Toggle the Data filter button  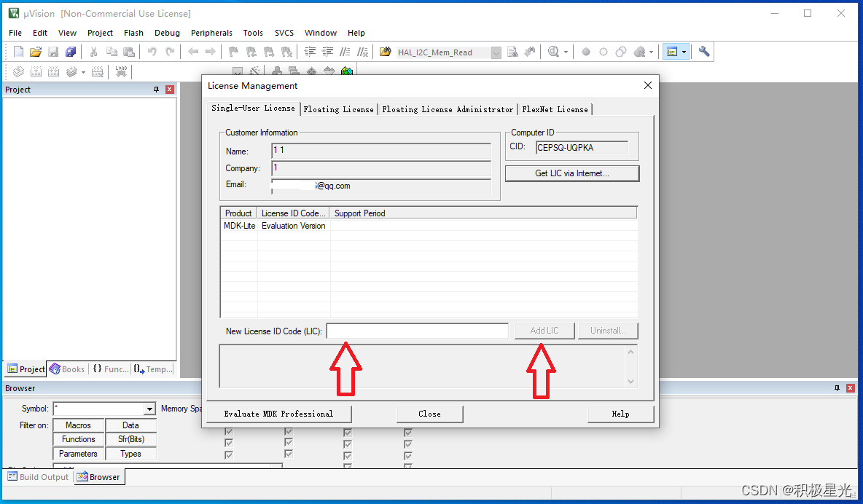point(130,425)
